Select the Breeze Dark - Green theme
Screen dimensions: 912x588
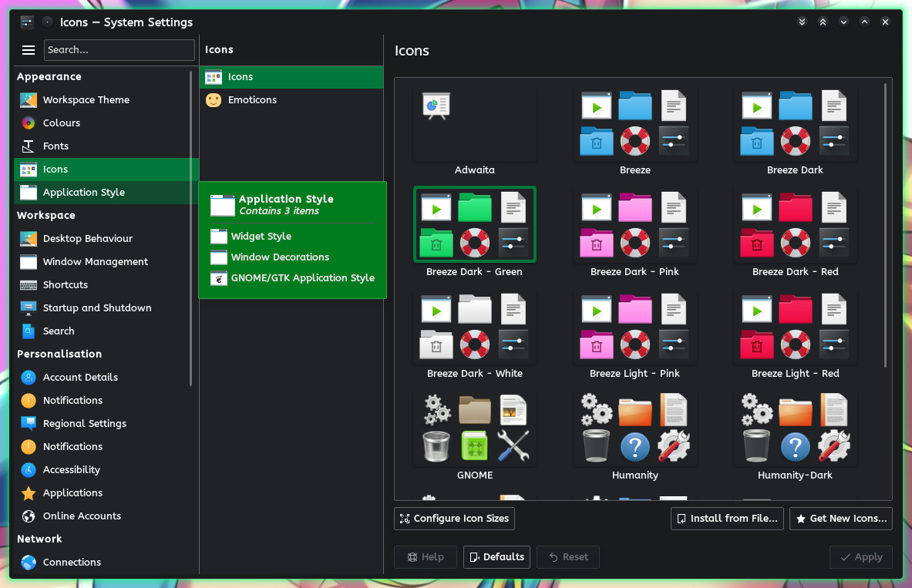(475, 233)
